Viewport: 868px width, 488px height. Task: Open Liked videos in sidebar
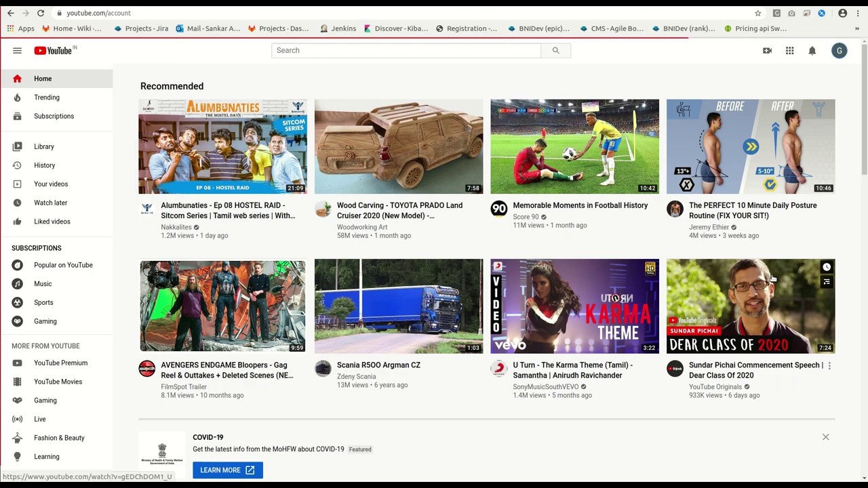(x=56, y=222)
